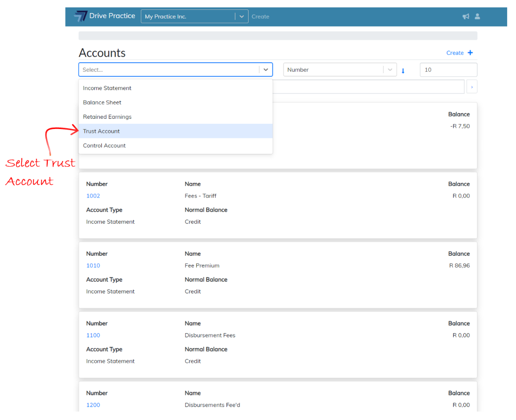Click the Drive Practice brand name
The width and height of the screenshot is (516, 420).
coord(112,16)
